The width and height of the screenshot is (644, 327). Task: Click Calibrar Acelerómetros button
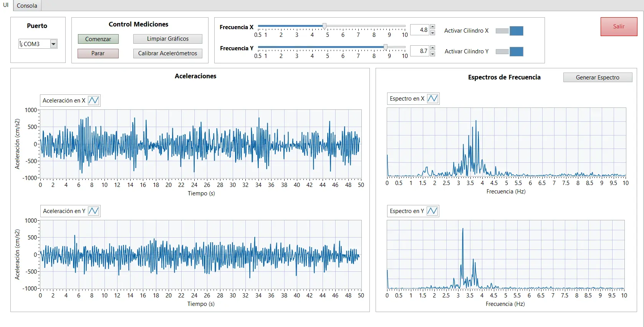coord(167,53)
